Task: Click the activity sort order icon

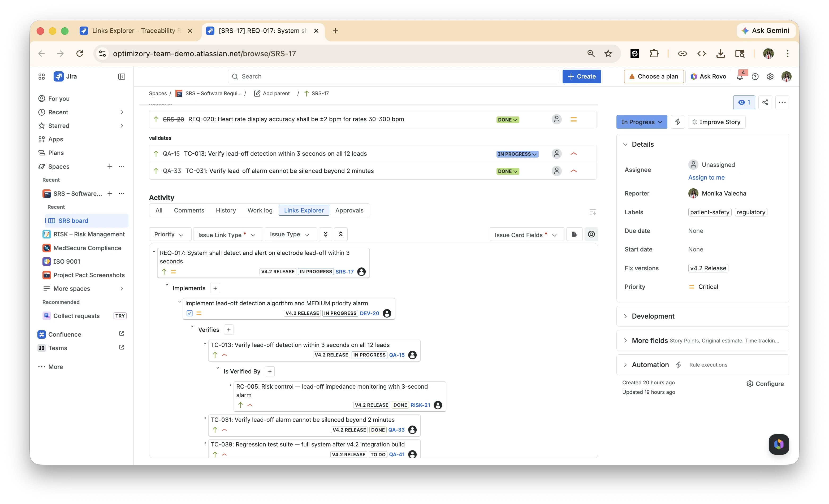Action: pos(593,212)
